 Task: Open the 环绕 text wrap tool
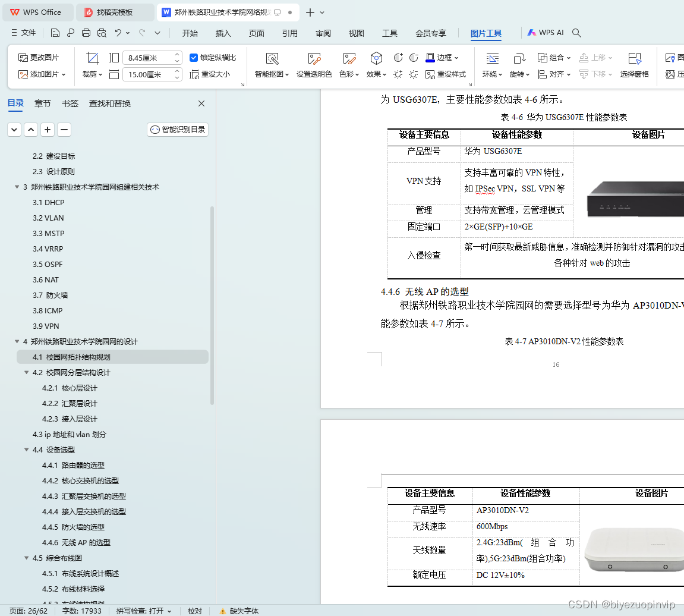coord(492,65)
